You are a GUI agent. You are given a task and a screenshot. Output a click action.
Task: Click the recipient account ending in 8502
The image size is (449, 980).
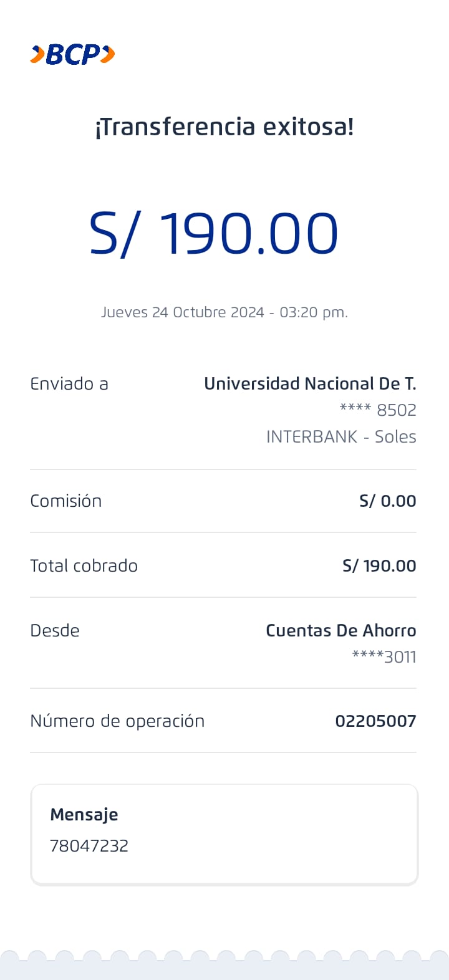378,410
